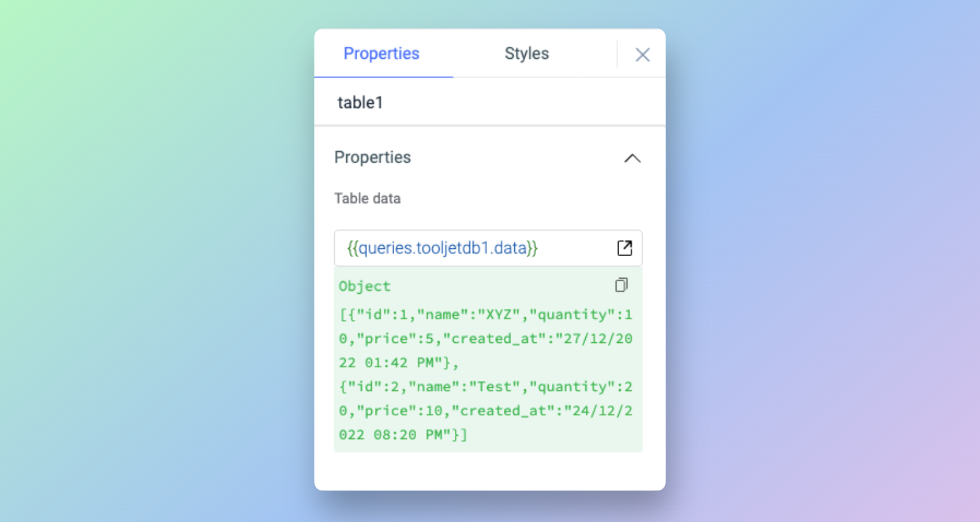Click preview line showing 01:42 PM

click(x=398, y=363)
